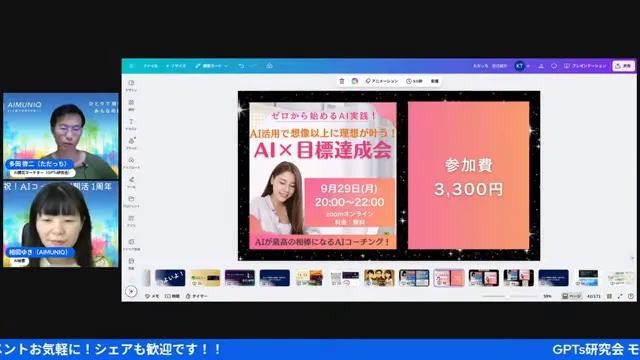640x360 pixels.
Task: Select the purple dark slide thumbnail
Action: pos(240,278)
